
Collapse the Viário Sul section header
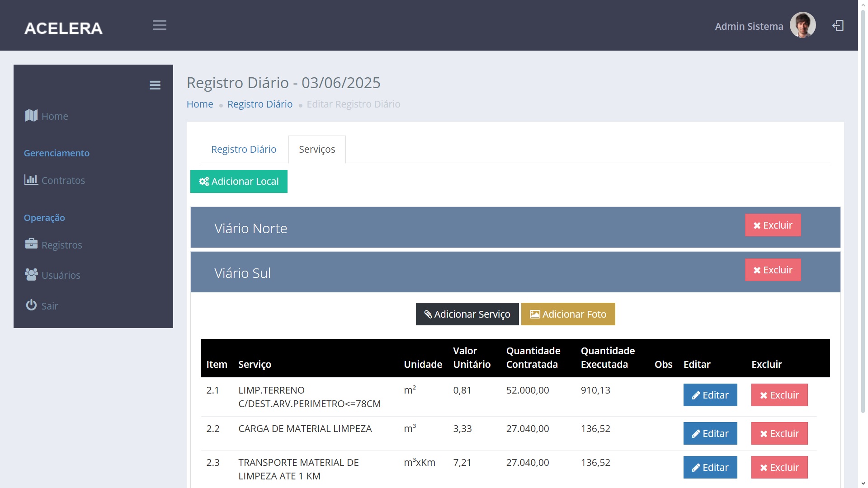243,273
